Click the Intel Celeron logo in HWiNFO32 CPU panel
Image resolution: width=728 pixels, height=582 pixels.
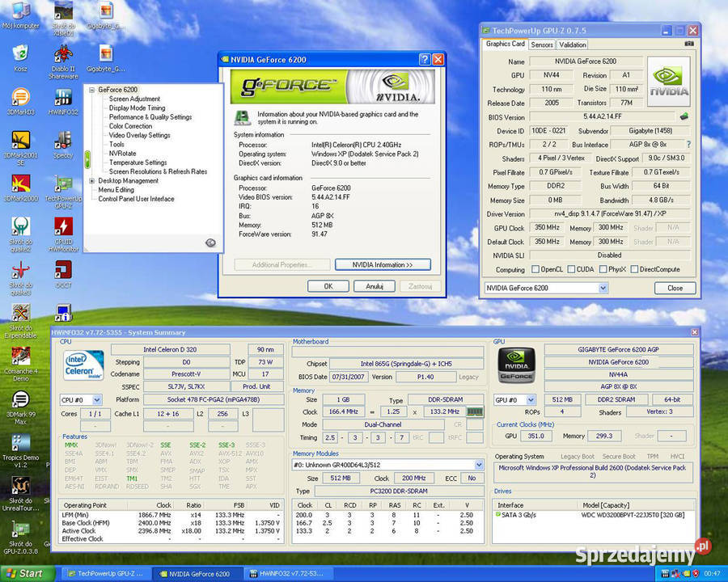[x=83, y=366]
